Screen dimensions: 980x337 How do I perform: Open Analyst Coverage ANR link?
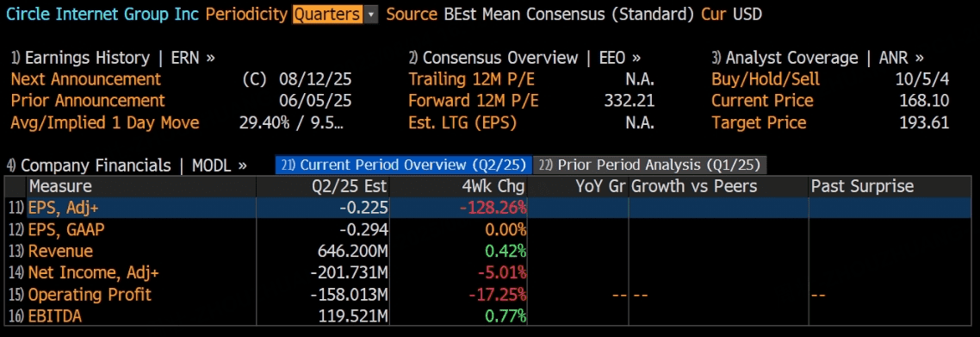click(818, 58)
